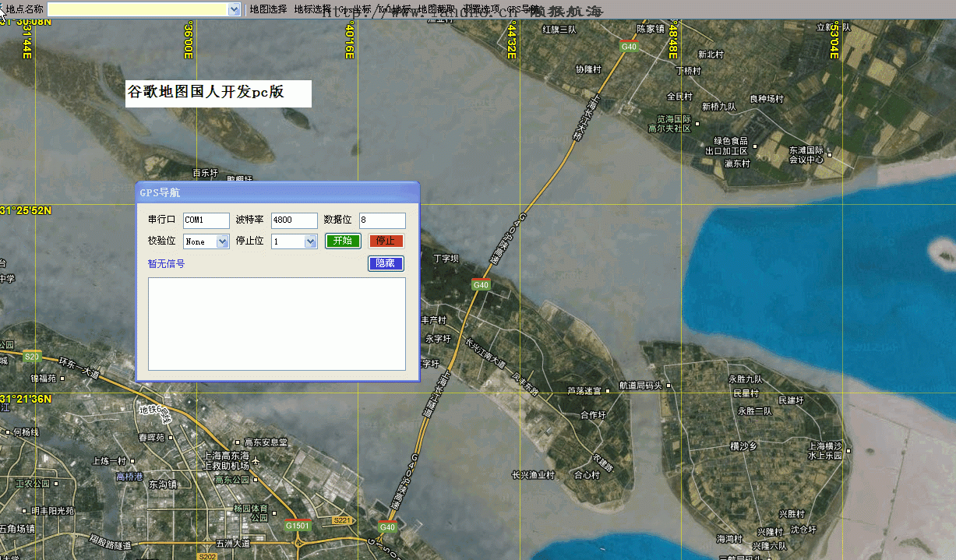Open the Gps坐标 menu
The width and height of the screenshot is (956, 560).
[x=354, y=9]
